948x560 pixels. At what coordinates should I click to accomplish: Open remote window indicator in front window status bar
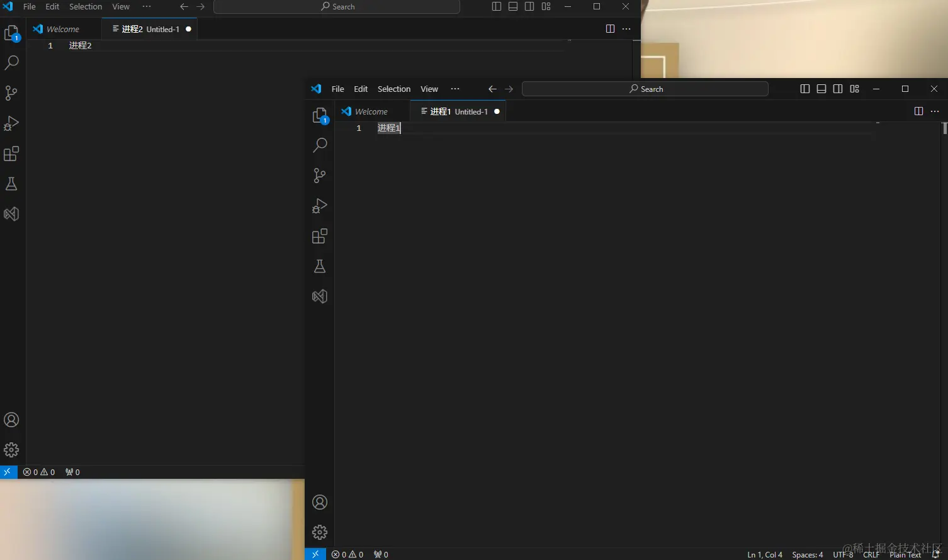pyautogui.click(x=315, y=554)
